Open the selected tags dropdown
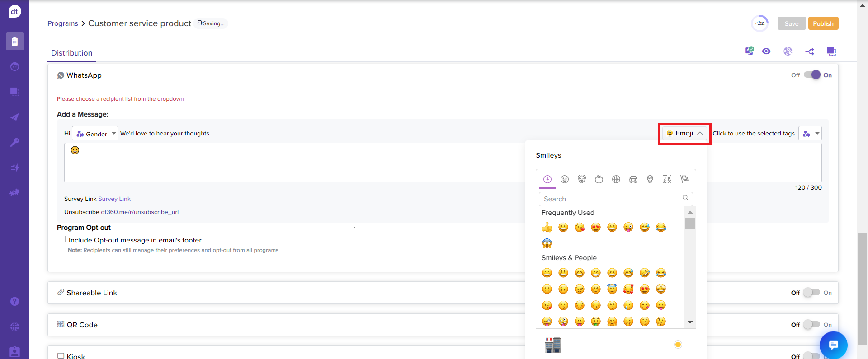The width and height of the screenshot is (868, 359). [810, 134]
